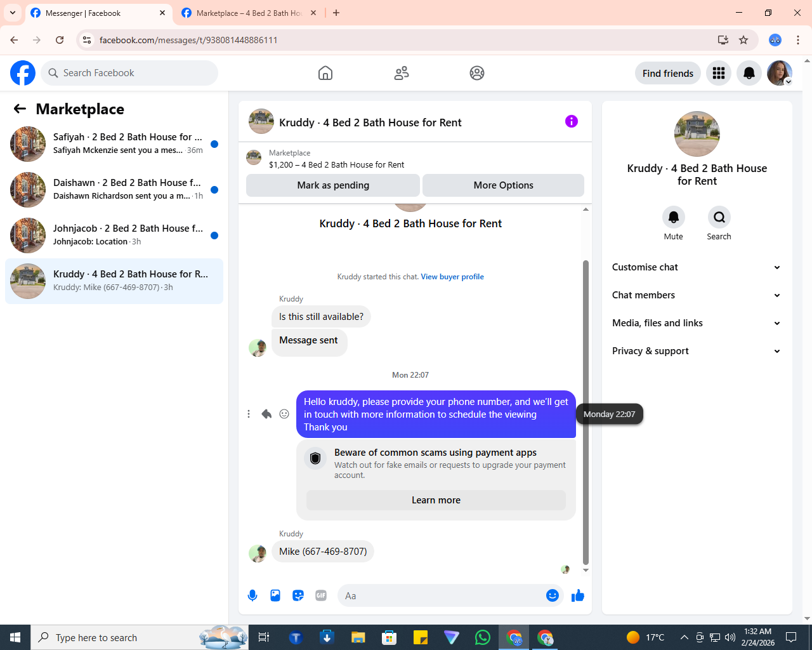Viewport: 812px width, 650px height.
Task: Go to Home feed icon
Action: (325, 73)
